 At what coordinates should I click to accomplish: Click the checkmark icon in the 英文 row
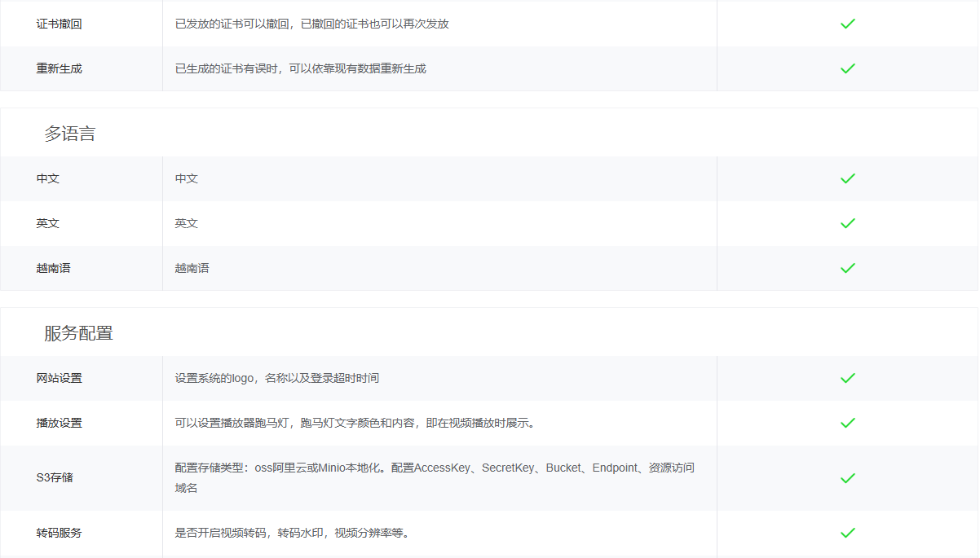pos(848,223)
